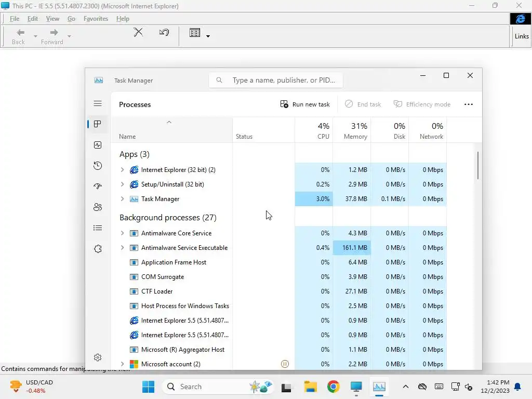The image size is (532, 399).
Task: Click taskbar Search box
Action: (x=218, y=387)
